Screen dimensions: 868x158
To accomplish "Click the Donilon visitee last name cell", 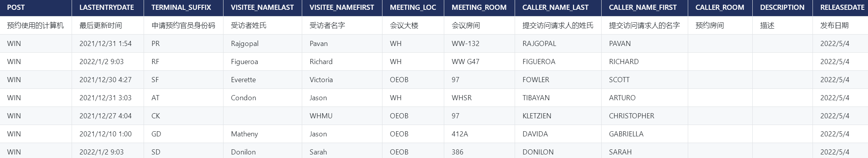I will coord(243,152).
